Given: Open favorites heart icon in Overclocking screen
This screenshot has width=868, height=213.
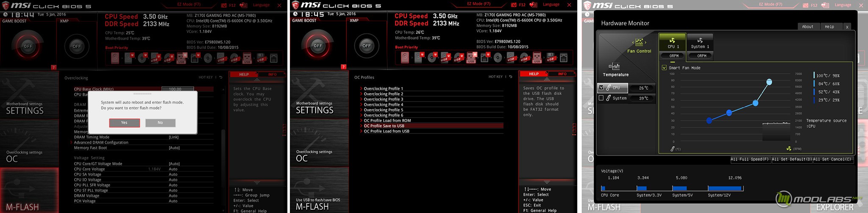Looking at the screenshot, I should 243,5.
